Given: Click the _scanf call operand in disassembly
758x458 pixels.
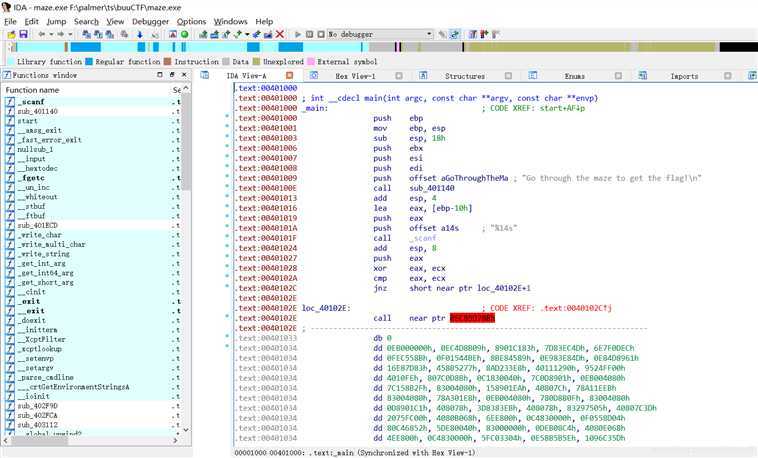Looking at the screenshot, I should (423, 238).
